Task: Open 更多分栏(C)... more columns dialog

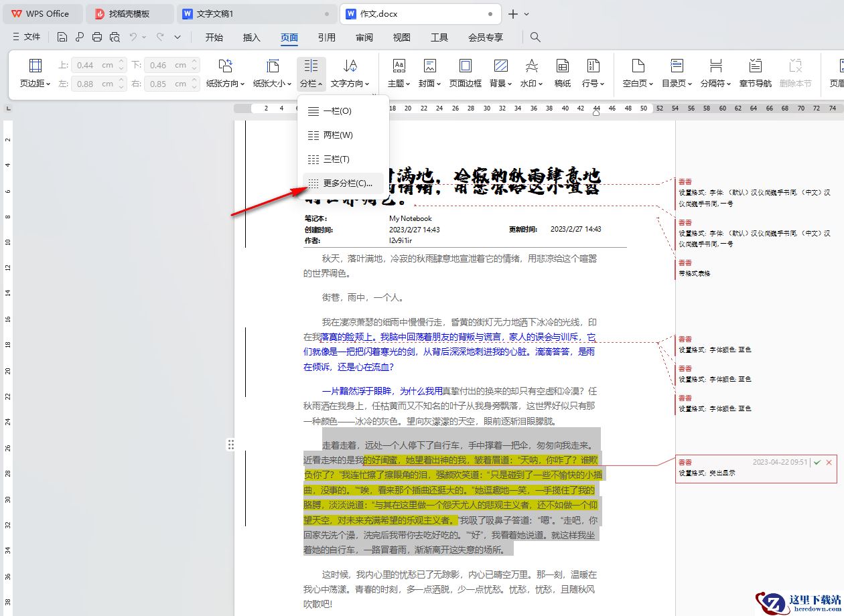Action: 343,183
